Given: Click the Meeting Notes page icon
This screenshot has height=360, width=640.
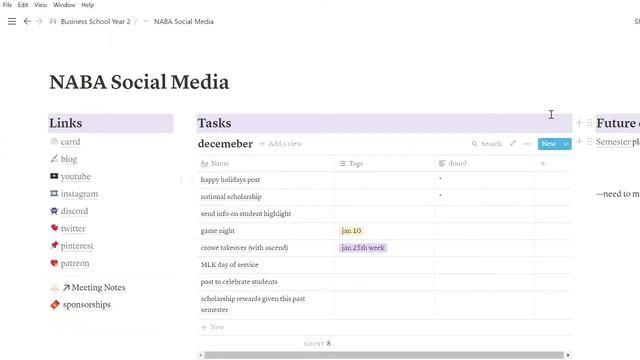Looking at the screenshot, I should pyautogui.click(x=55, y=287).
